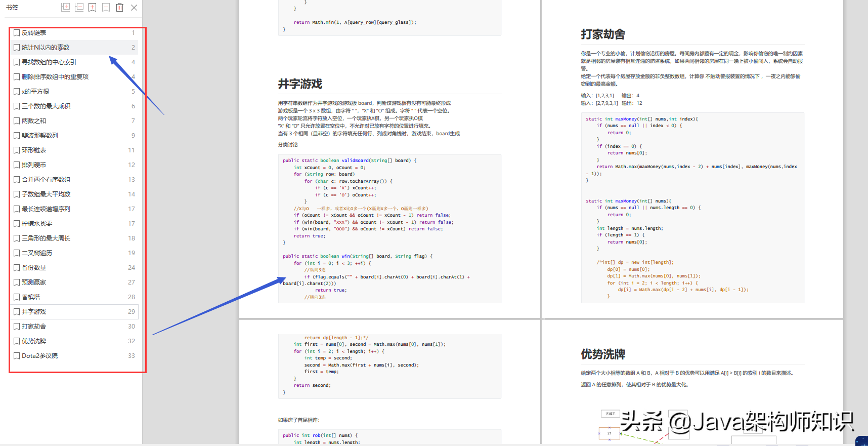Viewport: 868px width, 446px height.
Task: Jump to the 环形链表 bookmark
Action: pos(75,150)
